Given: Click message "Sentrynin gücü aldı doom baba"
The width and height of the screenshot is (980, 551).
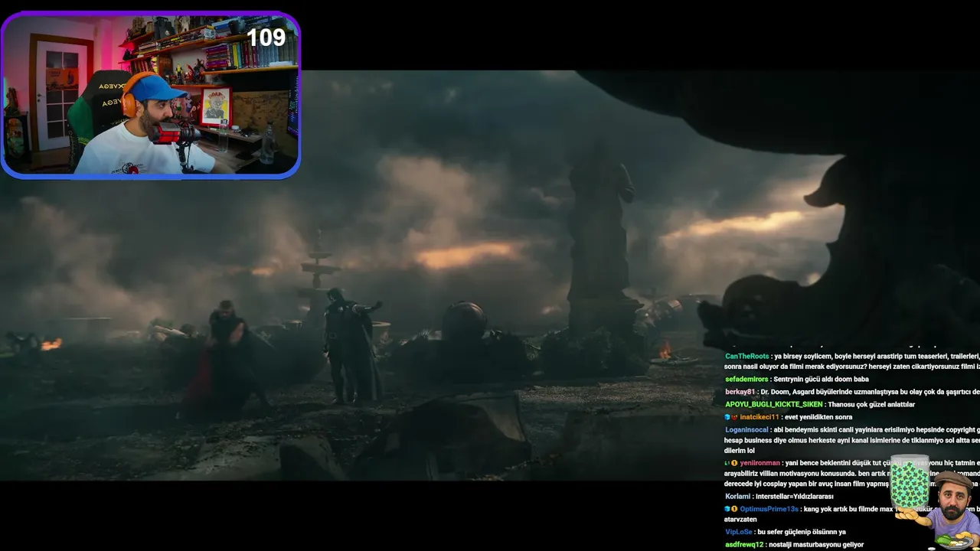Looking at the screenshot, I should (822, 379).
